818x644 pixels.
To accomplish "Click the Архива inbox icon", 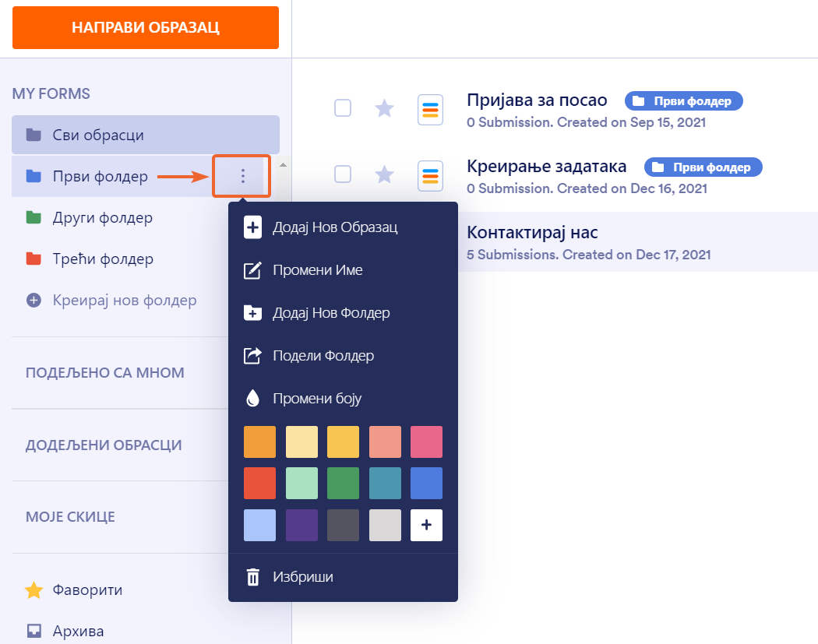I will [x=33, y=631].
